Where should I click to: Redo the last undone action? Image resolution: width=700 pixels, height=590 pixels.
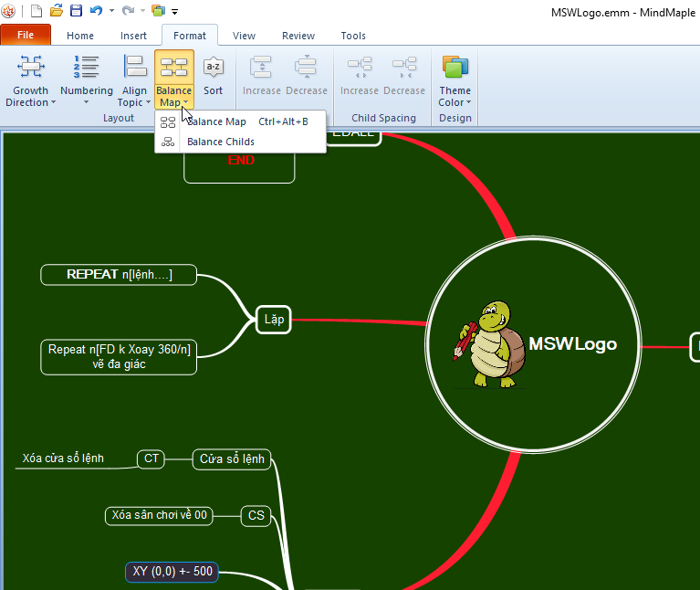[128, 10]
